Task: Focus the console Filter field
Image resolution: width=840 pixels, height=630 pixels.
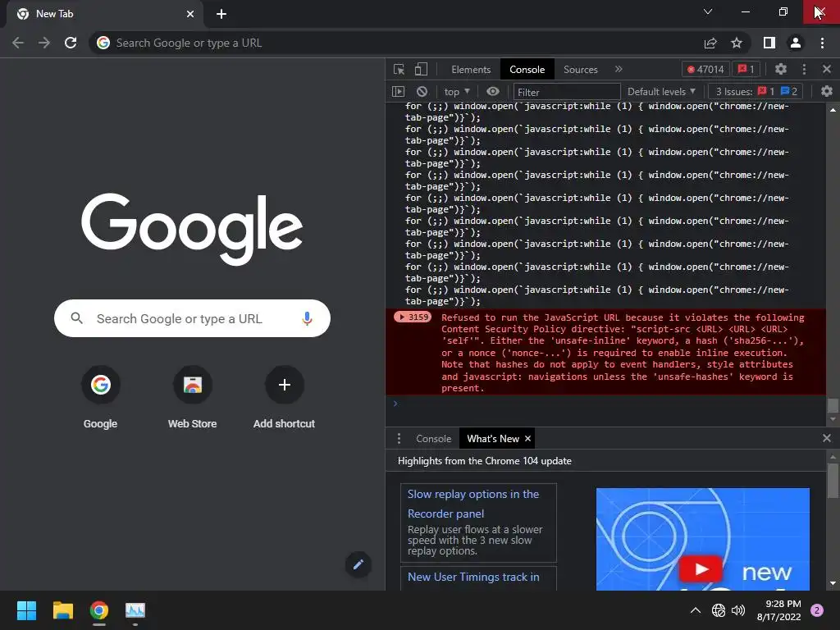Action: coord(567,92)
